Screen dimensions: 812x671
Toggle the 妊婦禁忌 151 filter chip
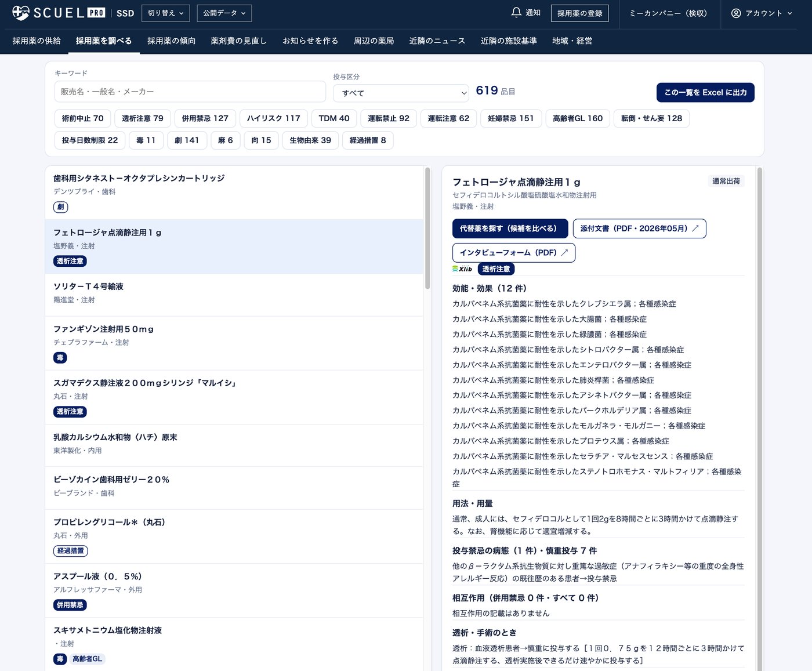click(x=511, y=118)
